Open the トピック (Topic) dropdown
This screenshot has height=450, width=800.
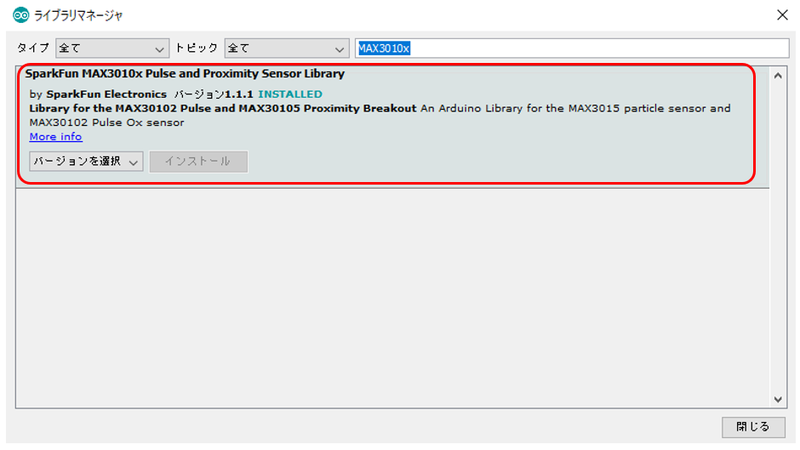[287, 48]
